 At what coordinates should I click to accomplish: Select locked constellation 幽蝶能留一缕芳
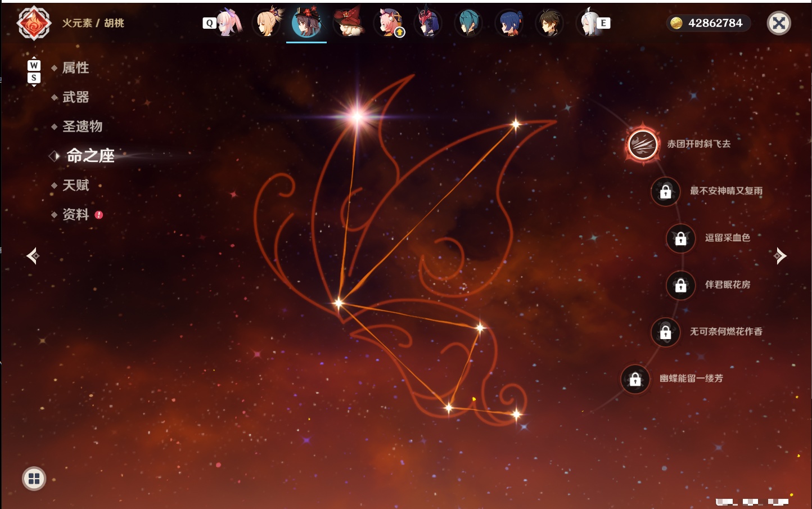635,379
